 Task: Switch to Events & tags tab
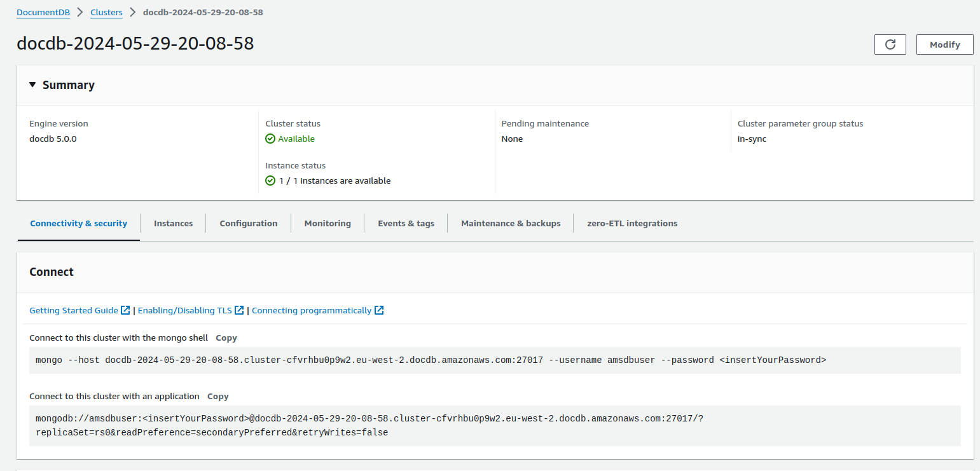406,223
